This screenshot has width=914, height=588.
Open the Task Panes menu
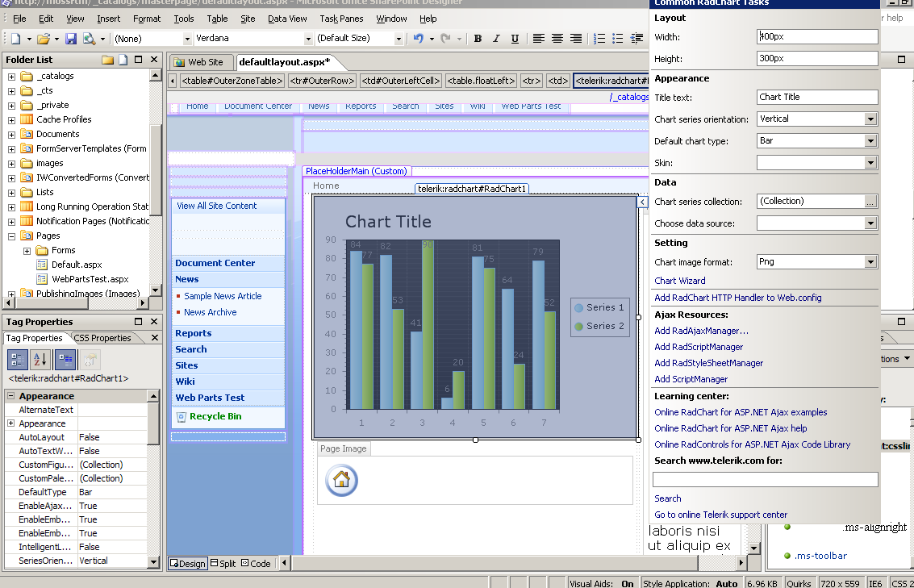tap(341, 19)
